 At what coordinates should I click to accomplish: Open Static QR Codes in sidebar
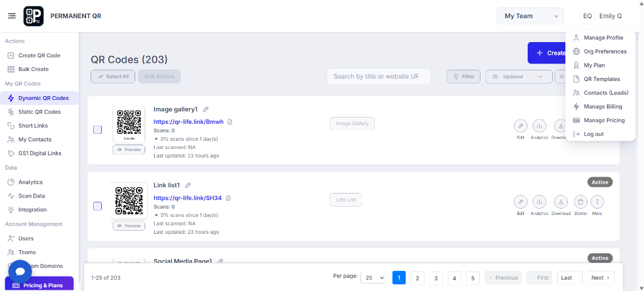coord(40,112)
